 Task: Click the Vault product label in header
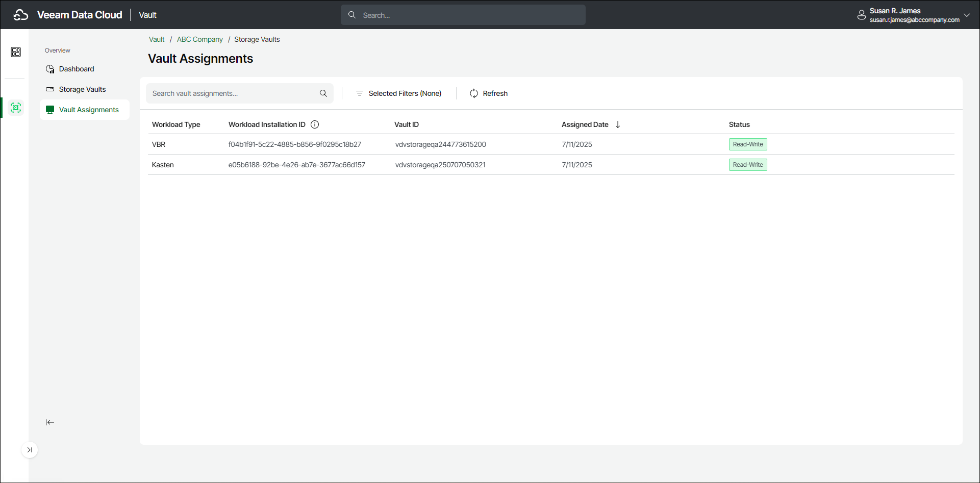147,15
